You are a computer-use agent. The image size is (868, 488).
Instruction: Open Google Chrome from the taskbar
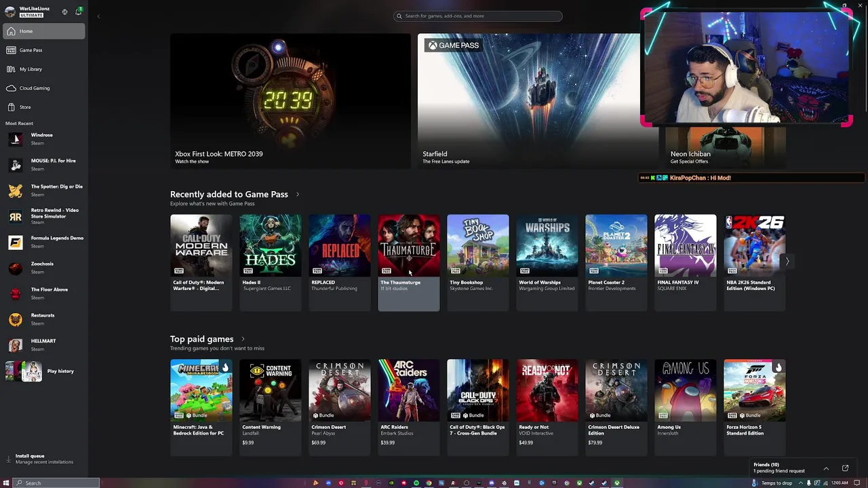click(x=429, y=483)
